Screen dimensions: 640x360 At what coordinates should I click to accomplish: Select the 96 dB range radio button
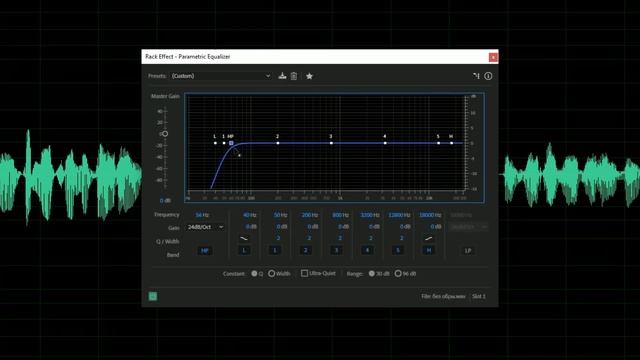[398, 273]
